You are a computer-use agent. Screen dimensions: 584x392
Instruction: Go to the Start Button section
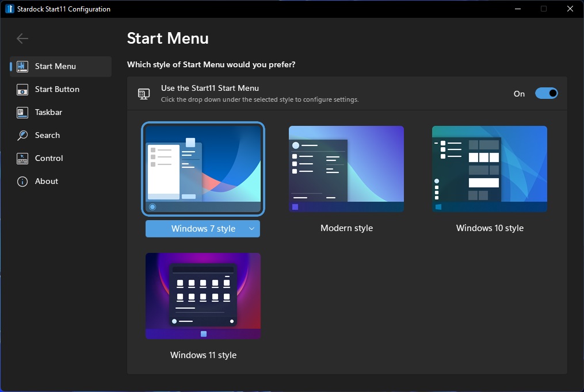point(61,90)
